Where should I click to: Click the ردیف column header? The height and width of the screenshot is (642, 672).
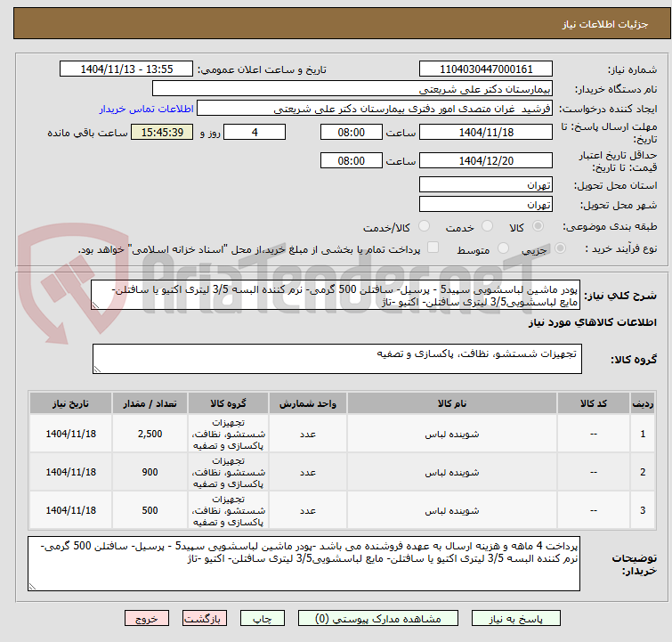point(643,403)
